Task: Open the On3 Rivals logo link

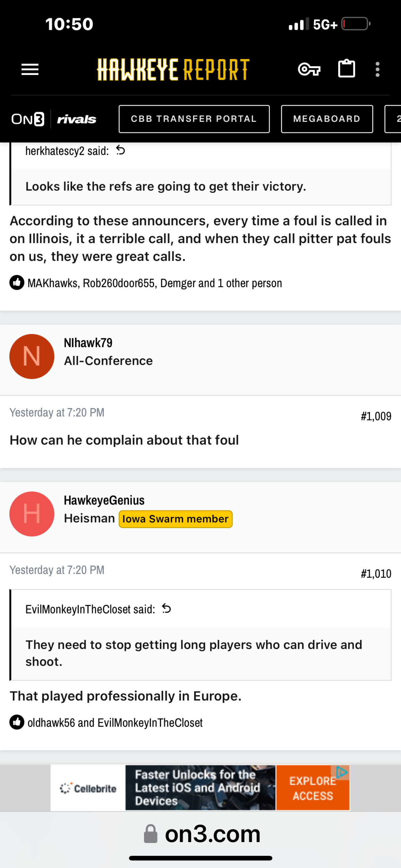Action: (54, 119)
